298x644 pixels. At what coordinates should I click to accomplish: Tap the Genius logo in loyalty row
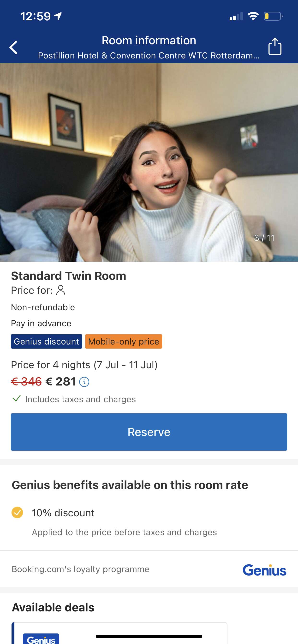click(x=264, y=570)
